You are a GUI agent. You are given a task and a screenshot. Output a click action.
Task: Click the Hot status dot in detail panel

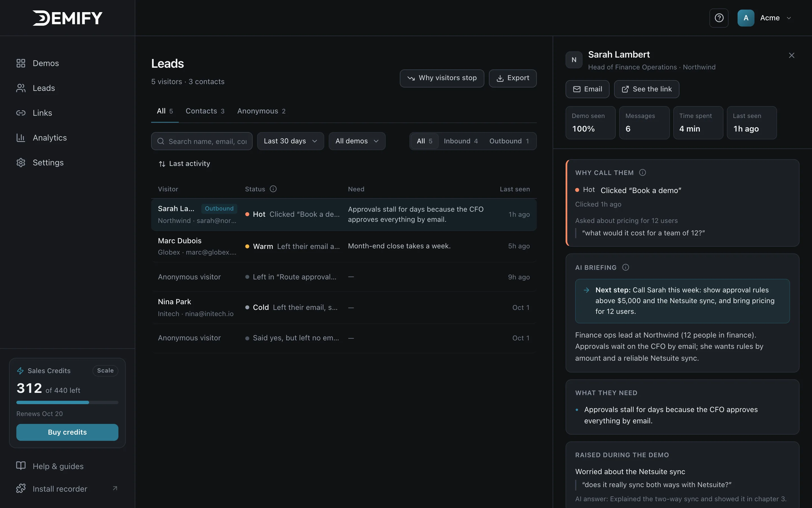click(577, 190)
